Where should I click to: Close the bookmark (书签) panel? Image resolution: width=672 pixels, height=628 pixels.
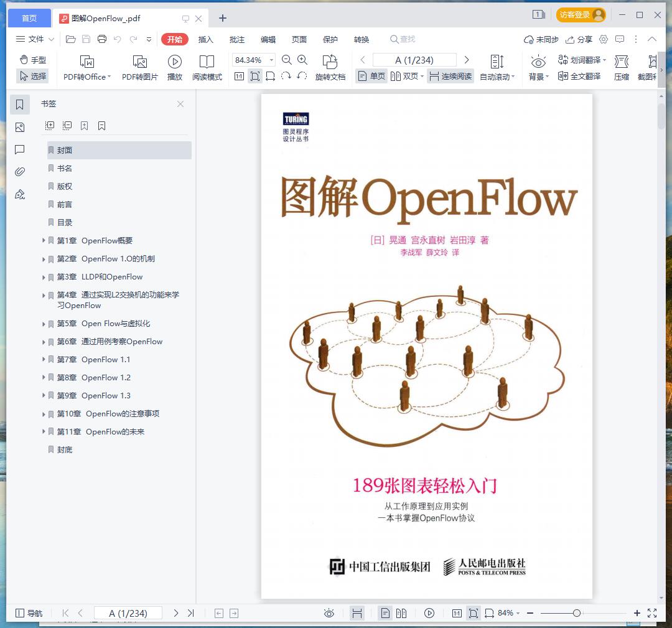point(180,104)
